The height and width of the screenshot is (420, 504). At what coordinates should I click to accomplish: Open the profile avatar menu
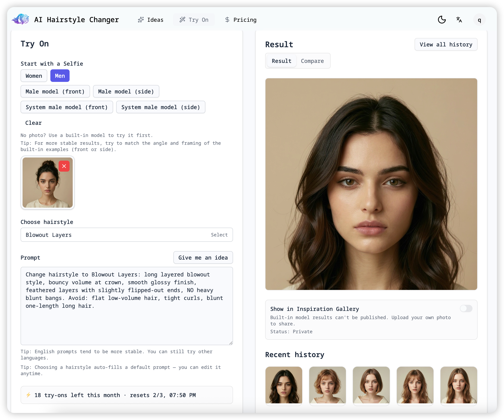[x=479, y=20]
